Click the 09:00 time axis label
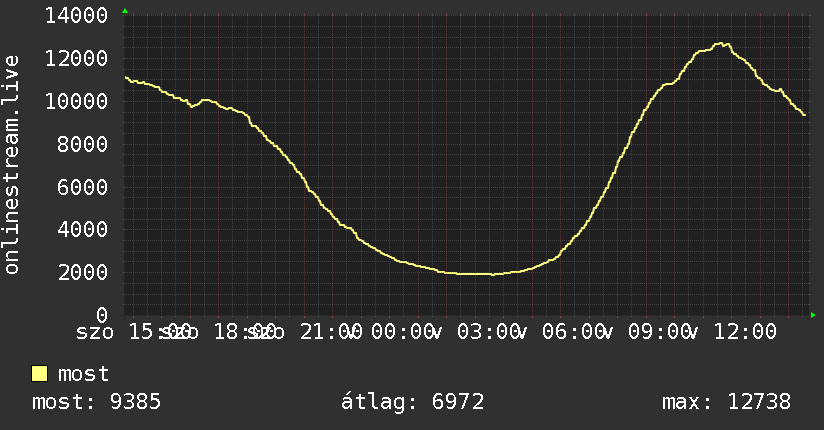This screenshot has width=824, height=430. [x=660, y=332]
